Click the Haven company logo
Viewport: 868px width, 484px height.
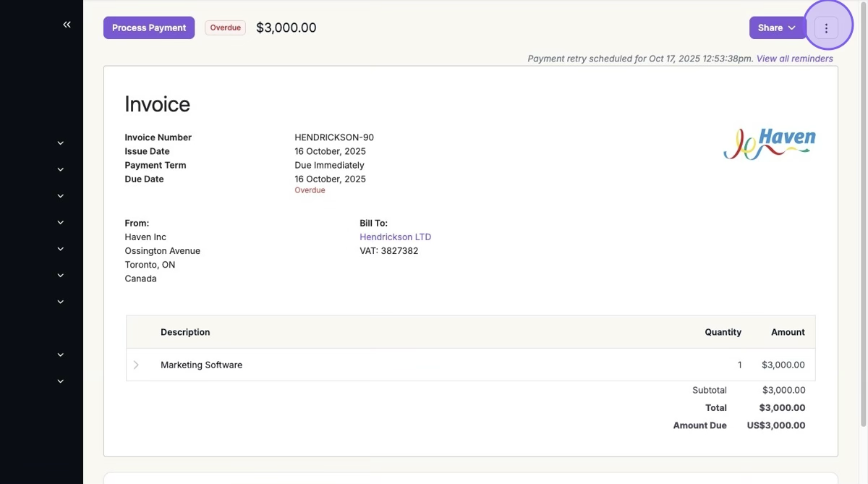pyautogui.click(x=769, y=143)
